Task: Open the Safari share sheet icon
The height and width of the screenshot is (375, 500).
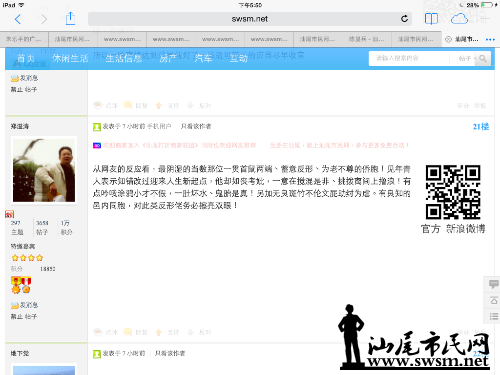Action: (x=70, y=18)
